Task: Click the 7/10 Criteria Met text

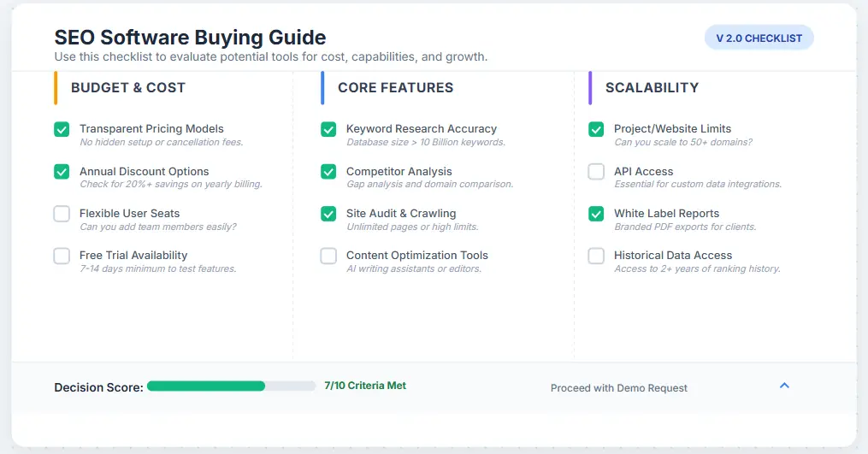Action: (365, 386)
